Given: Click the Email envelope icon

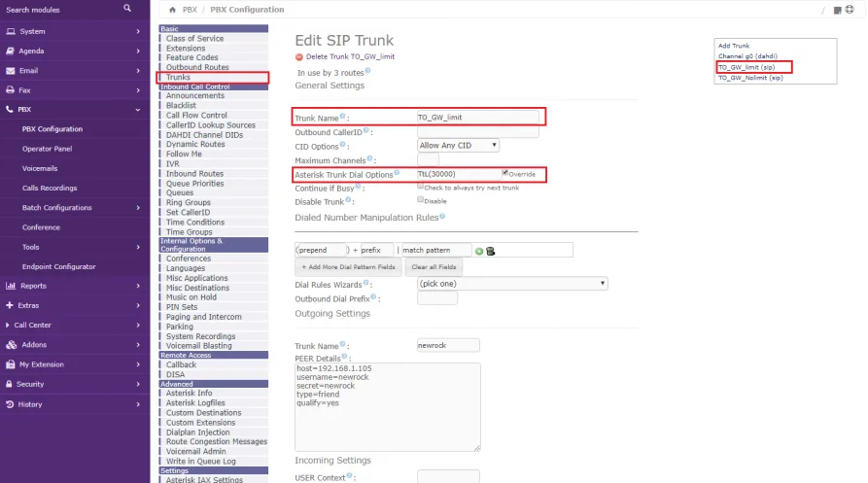Looking at the screenshot, I should click(x=11, y=71).
